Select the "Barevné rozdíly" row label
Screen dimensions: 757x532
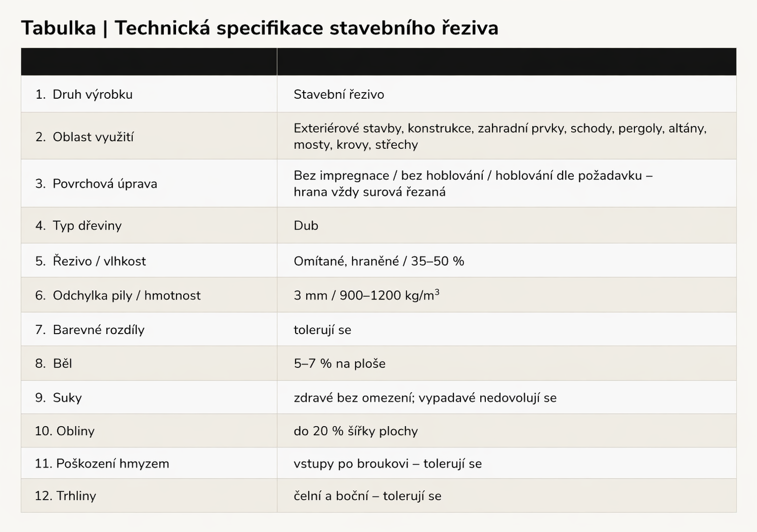pos(98,330)
